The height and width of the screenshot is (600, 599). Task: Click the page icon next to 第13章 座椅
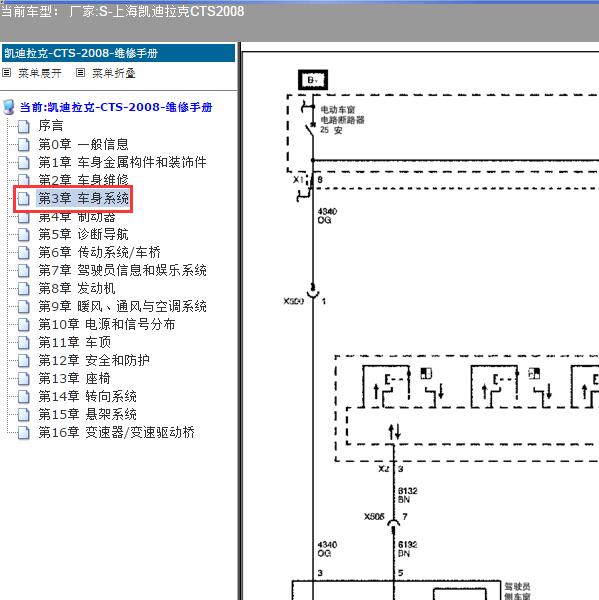tap(24, 378)
